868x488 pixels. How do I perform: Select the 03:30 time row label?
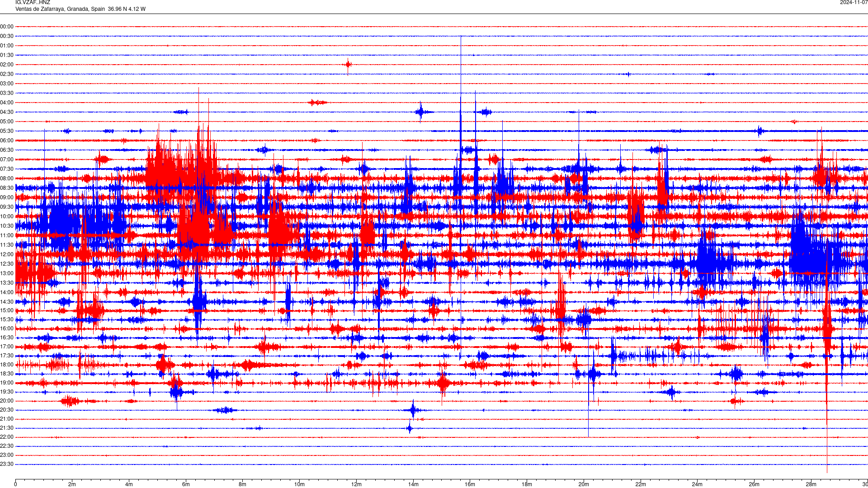pos(7,93)
